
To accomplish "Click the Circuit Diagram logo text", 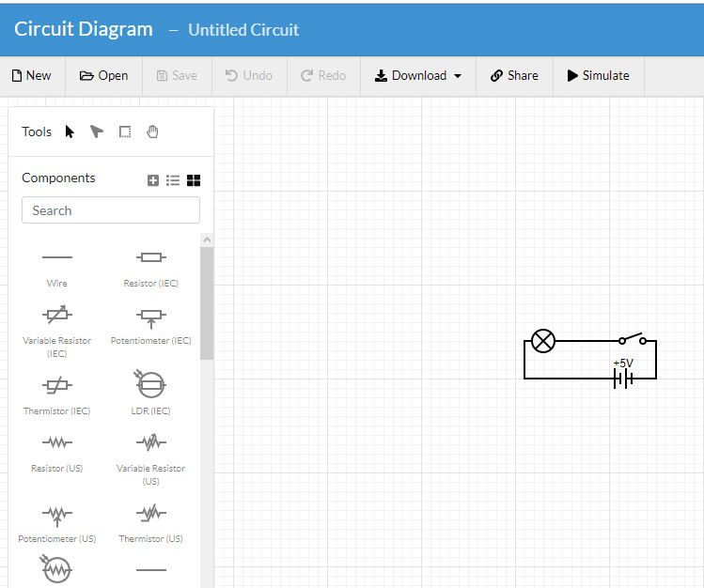I will click(84, 29).
